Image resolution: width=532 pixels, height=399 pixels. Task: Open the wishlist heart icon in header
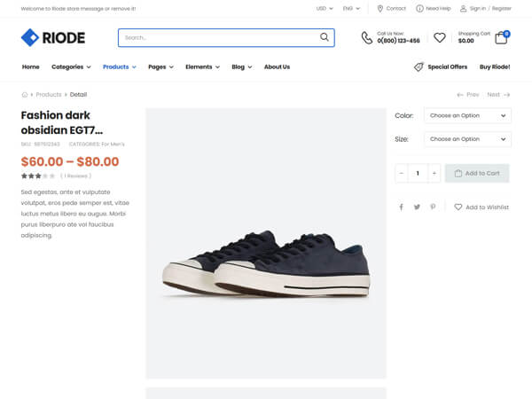440,37
